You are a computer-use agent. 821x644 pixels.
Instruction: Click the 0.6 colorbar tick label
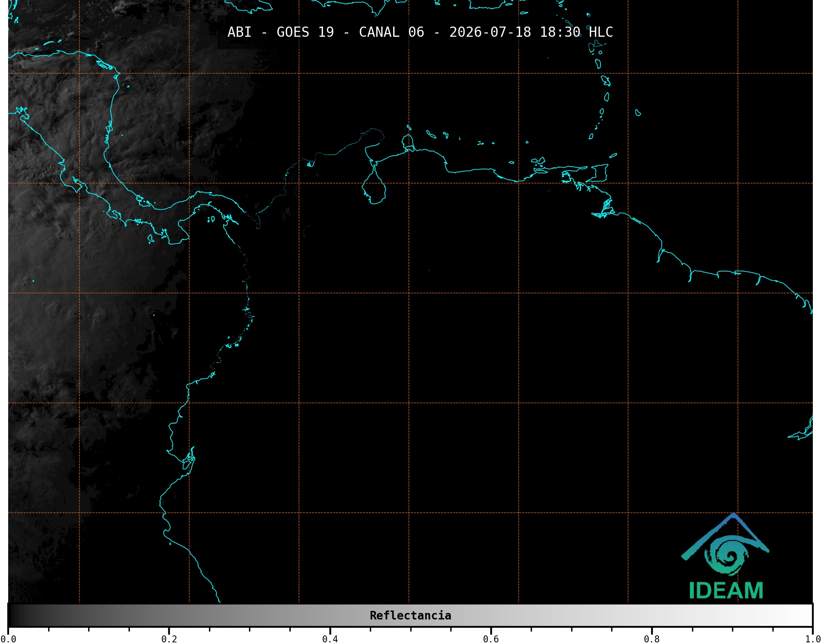click(x=491, y=639)
